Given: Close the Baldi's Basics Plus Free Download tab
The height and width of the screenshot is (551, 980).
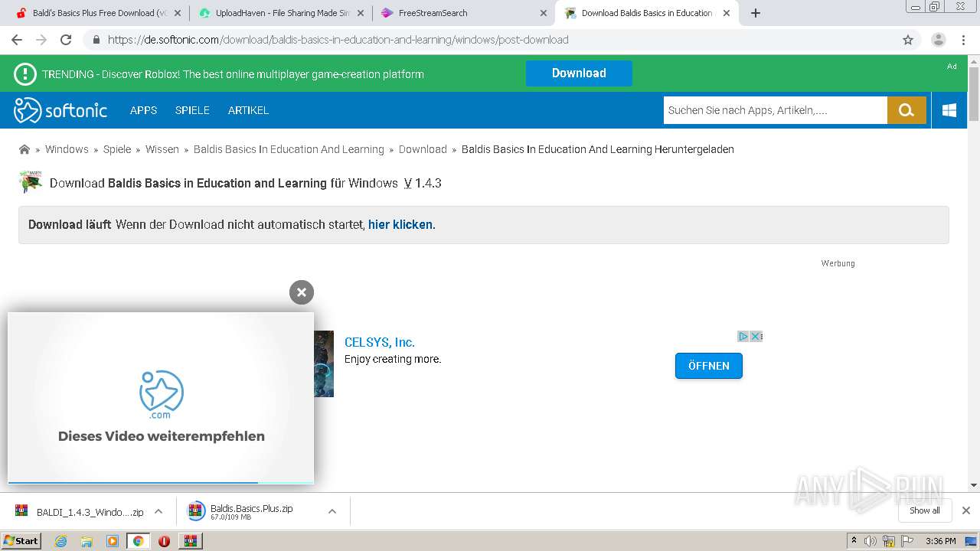Looking at the screenshot, I should click(178, 13).
